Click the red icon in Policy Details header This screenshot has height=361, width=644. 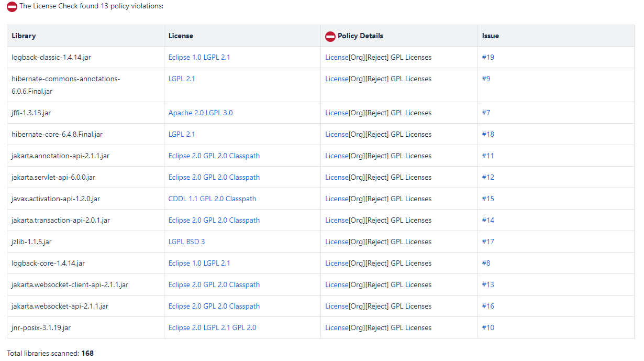pyautogui.click(x=330, y=36)
